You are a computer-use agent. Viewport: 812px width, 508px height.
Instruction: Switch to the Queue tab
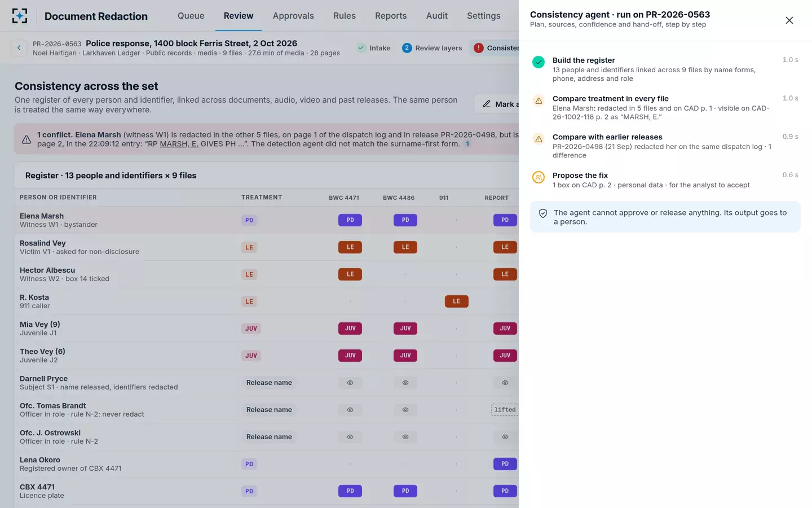pos(191,16)
